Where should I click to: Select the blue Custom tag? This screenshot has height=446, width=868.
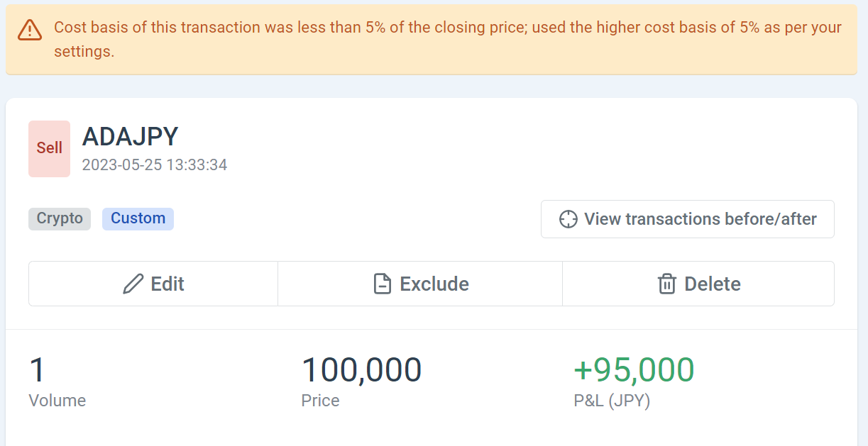coord(138,218)
